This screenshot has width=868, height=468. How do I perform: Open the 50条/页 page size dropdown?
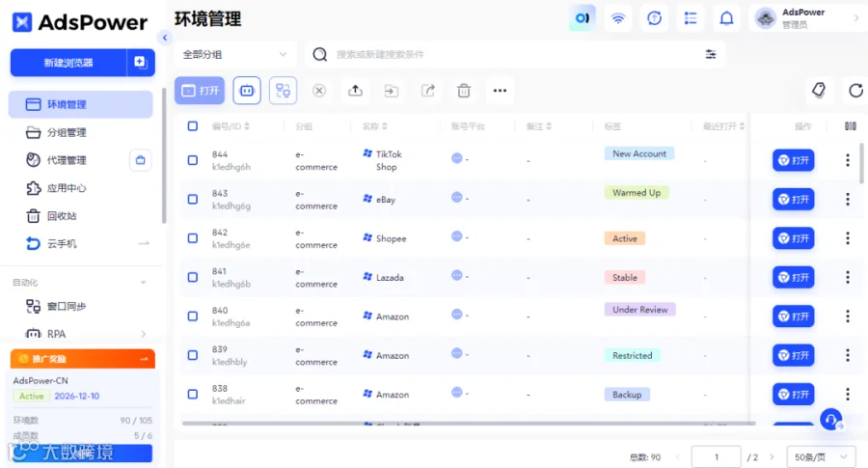pyautogui.click(x=821, y=457)
